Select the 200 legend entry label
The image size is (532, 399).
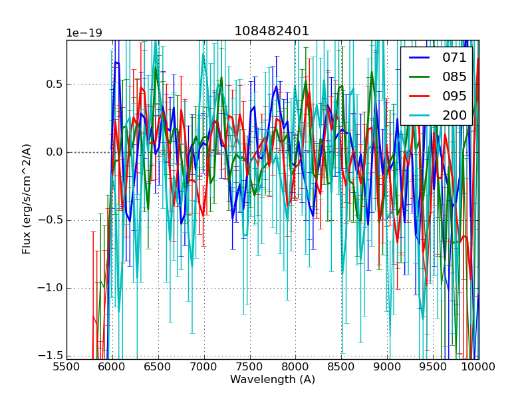pyautogui.click(x=454, y=115)
